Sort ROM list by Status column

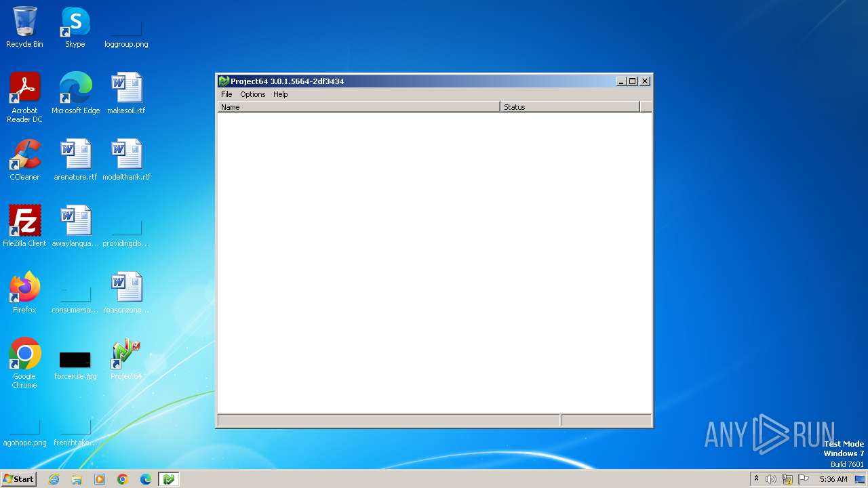point(570,107)
